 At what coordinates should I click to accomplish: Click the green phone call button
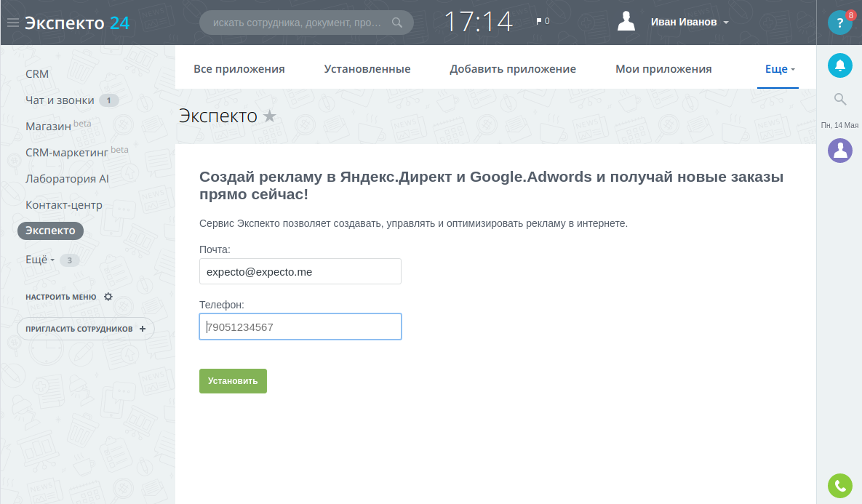coord(840,485)
